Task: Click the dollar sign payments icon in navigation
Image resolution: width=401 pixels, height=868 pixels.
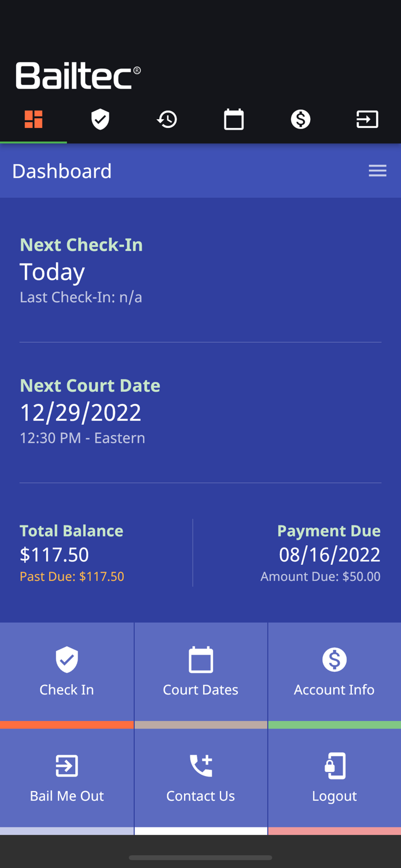Action: pyautogui.click(x=300, y=119)
